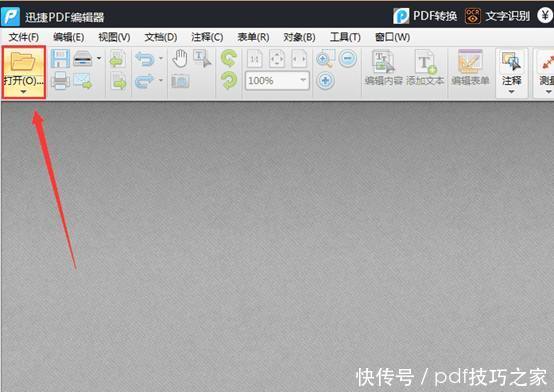Open the Window (窗口) menu
This screenshot has width=554, height=392.
click(x=393, y=37)
